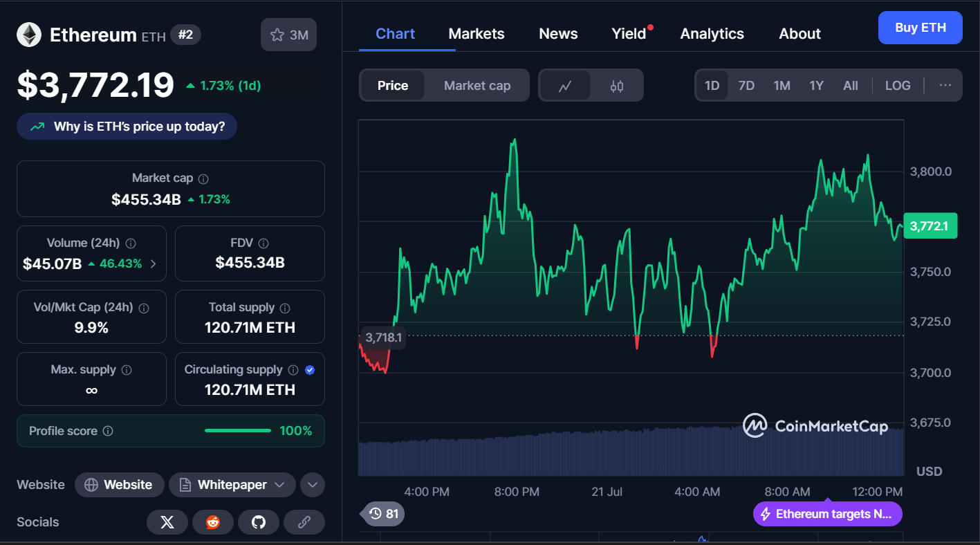Expand more website links chevron
Viewport: 980px width, 545px height.
point(313,485)
